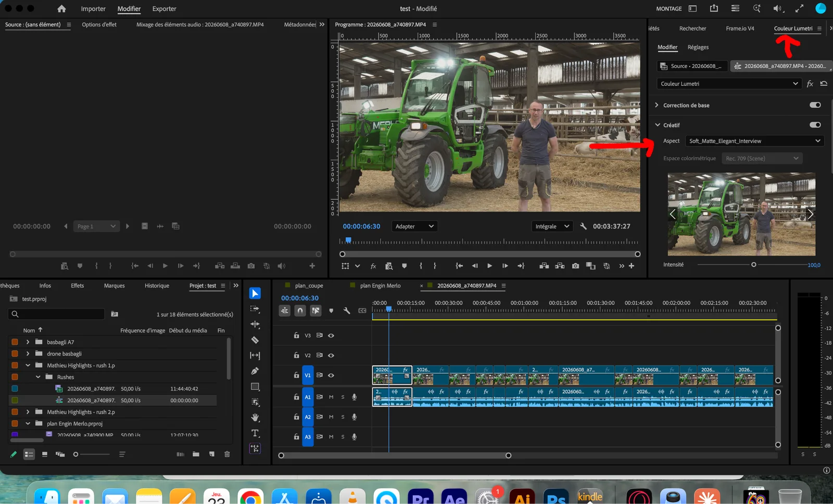Image resolution: width=833 pixels, height=504 pixels.
Task: Open the Intégrale playback resolution dropdown
Action: point(552,226)
